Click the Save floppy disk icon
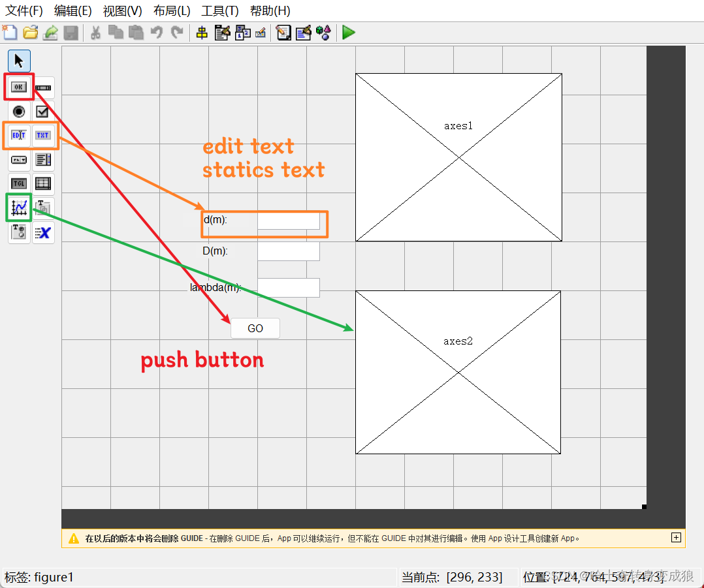This screenshot has width=704, height=588. point(71,33)
